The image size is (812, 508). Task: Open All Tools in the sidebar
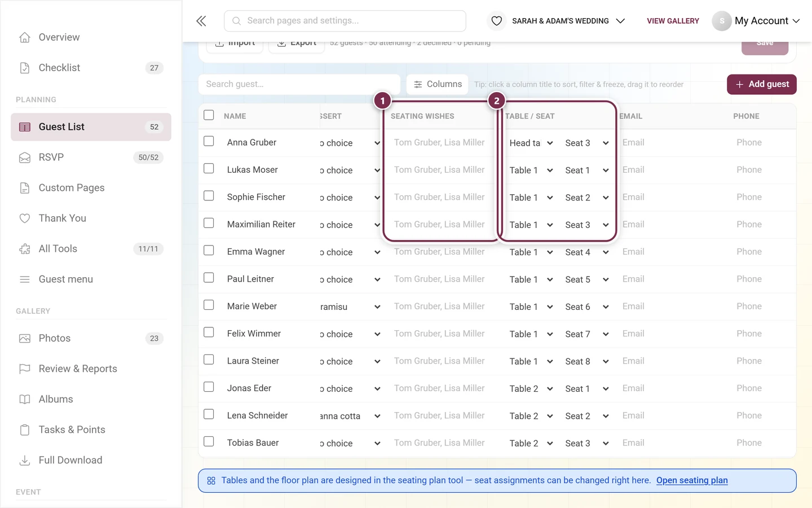(91, 249)
